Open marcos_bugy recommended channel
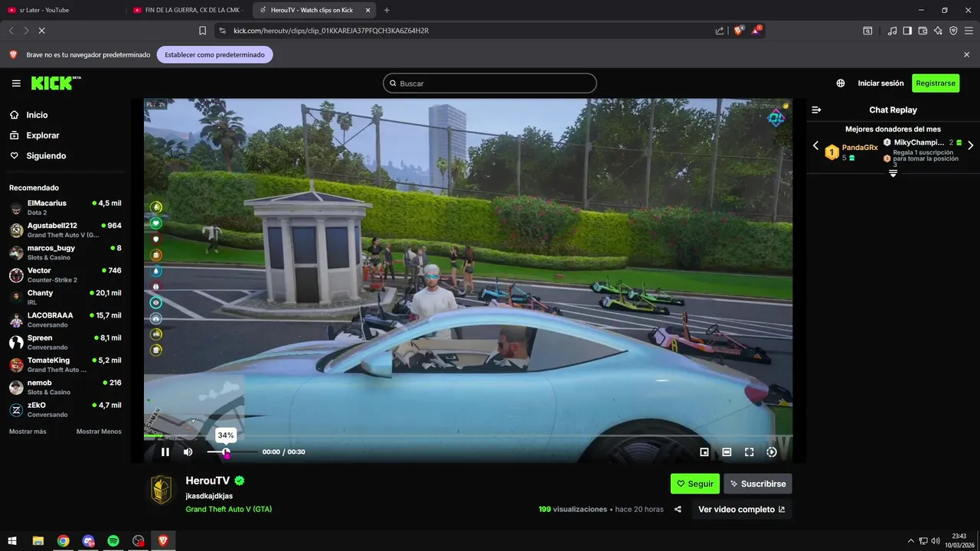 point(65,253)
